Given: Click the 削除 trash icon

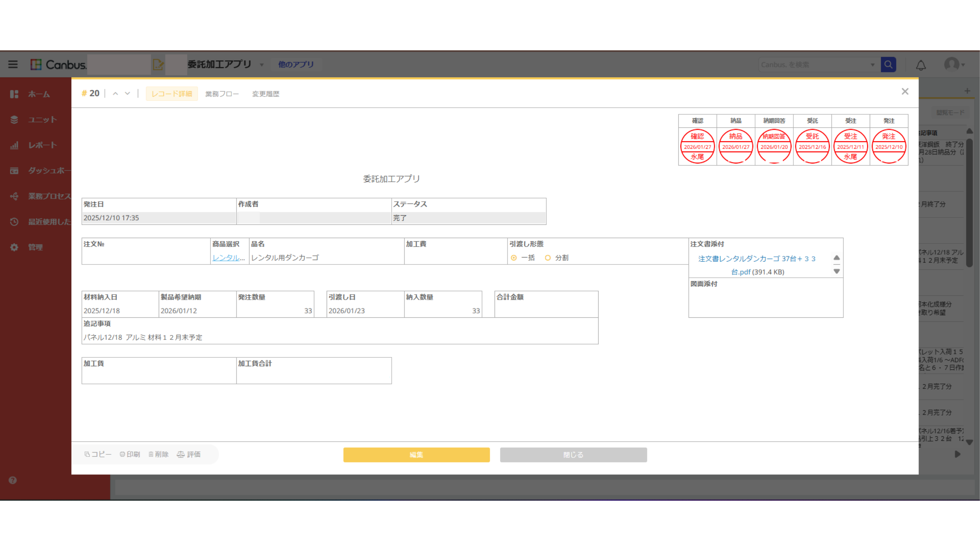Looking at the screenshot, I should (x=151, y=454).
